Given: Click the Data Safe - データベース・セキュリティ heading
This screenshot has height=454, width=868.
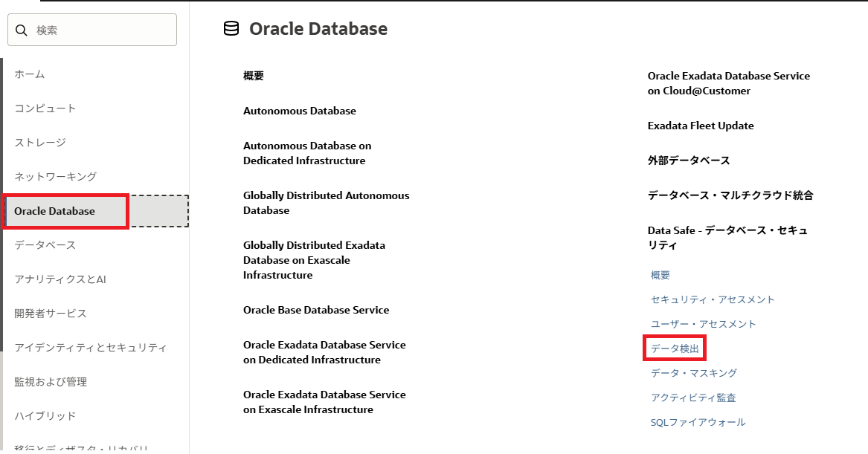Looking at the screenshot, I should tap(727, 238).
